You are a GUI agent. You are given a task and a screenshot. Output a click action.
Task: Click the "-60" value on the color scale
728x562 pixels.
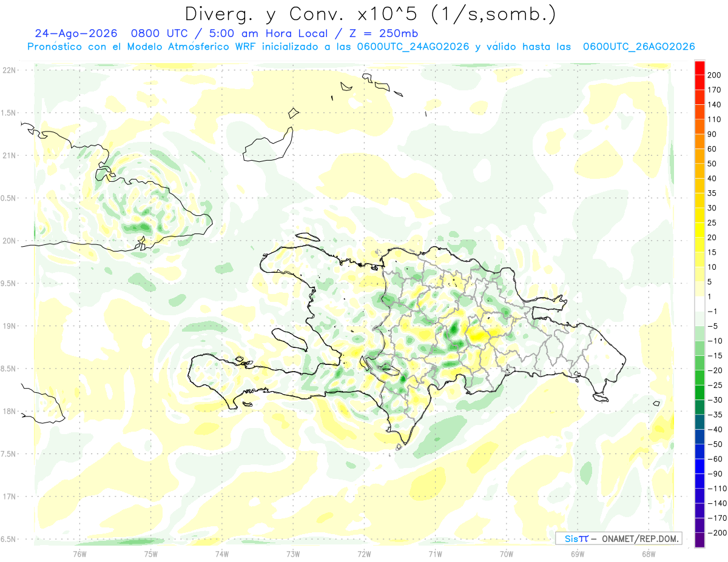(716, 460)
